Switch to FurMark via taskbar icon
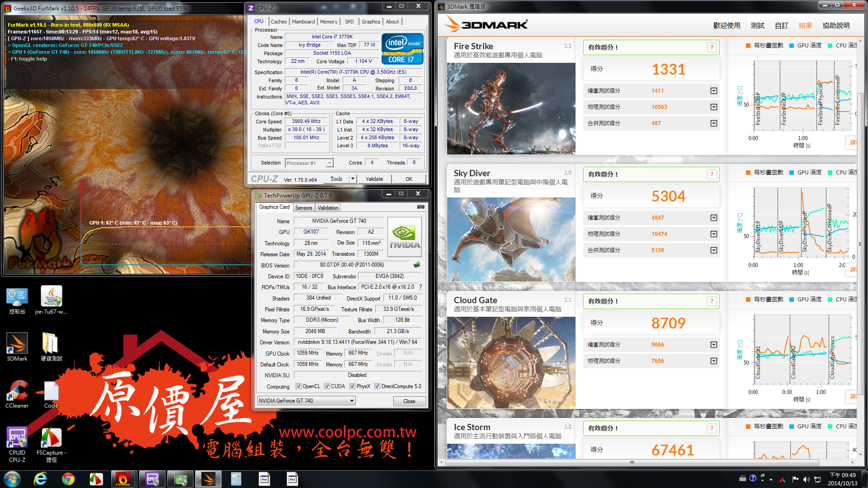The image size is (868, 488). 123,479
